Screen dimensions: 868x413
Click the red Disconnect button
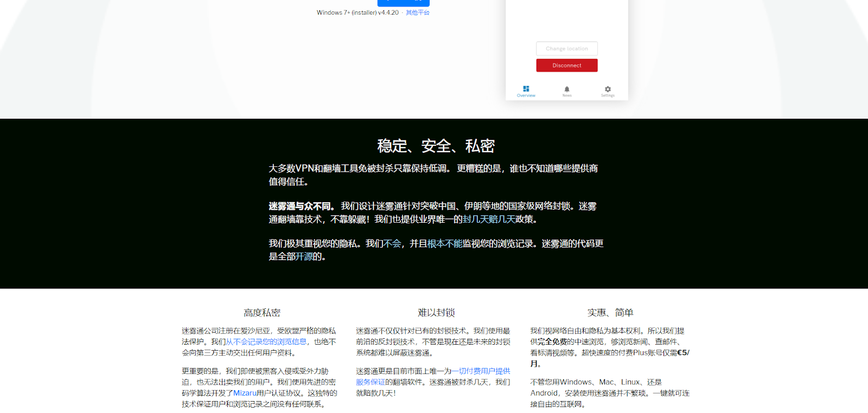567,65
